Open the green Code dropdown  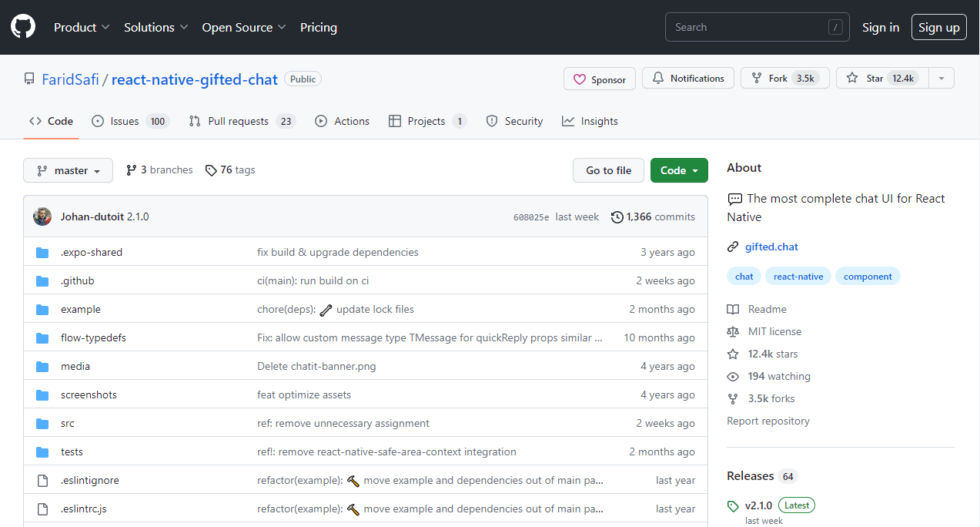[678, 170]
